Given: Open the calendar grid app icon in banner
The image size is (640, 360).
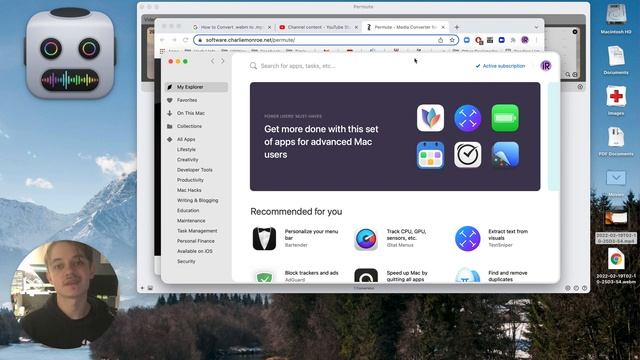Looking at the screenshot, I should tap(431, 155).
